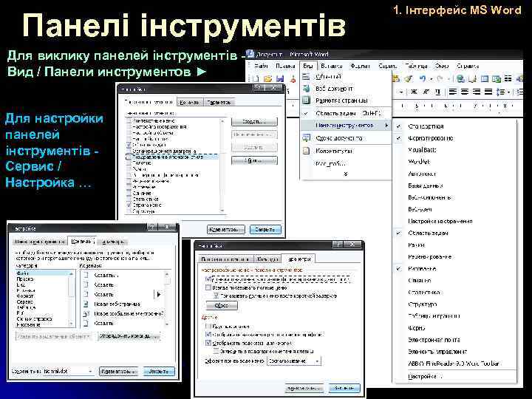This screenshot has height=399, width=532.
Task: Check 'Всегда показывать полные меню' checkbox
Action: 208,287
